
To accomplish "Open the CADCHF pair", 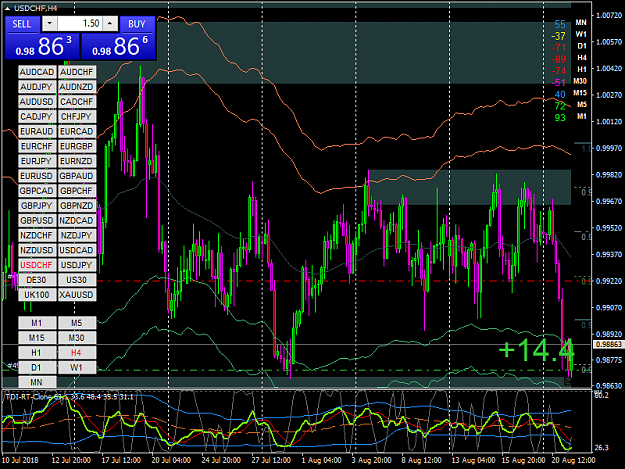I will [77, 102].
